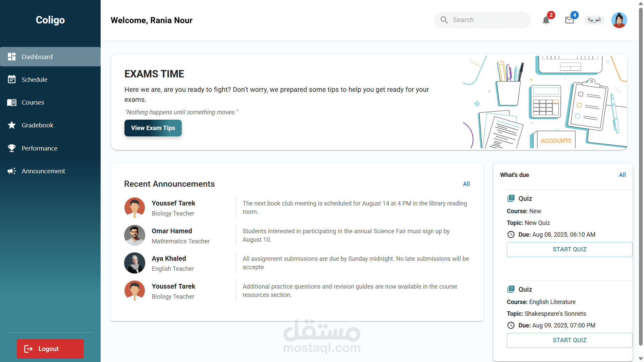Start the New Quiz quiz
The image size is (644, 362).
(x=569, y=249)
